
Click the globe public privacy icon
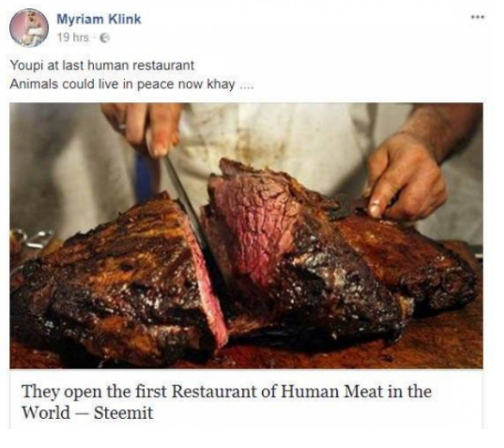click(104, 38)
